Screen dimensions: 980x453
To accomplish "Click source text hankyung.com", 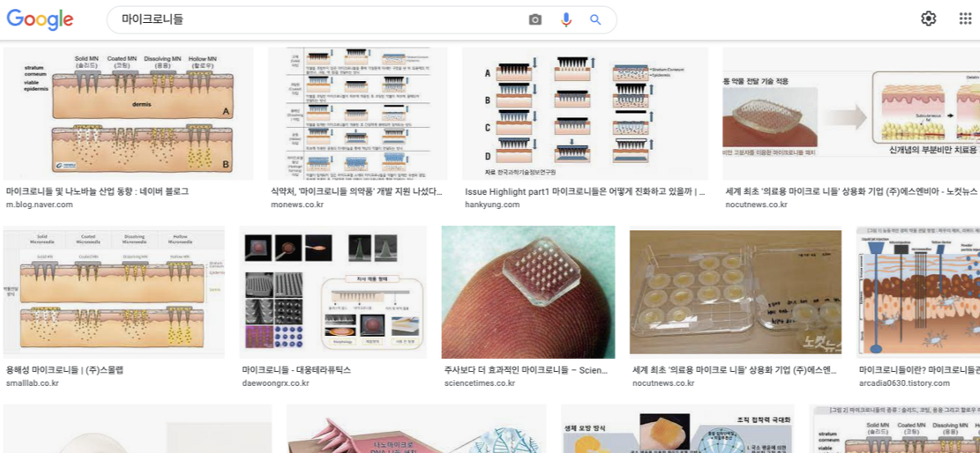I will [x=492, y=205].
